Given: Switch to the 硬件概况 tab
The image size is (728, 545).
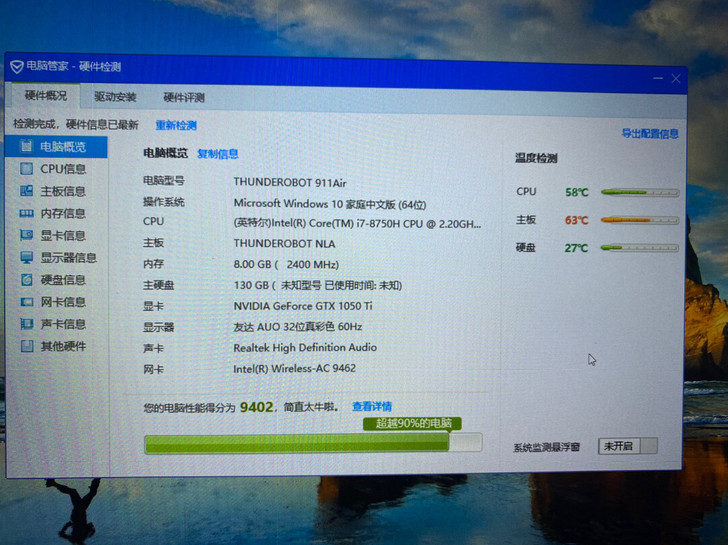Looking at the screenshot, I should tap(46, 96).
